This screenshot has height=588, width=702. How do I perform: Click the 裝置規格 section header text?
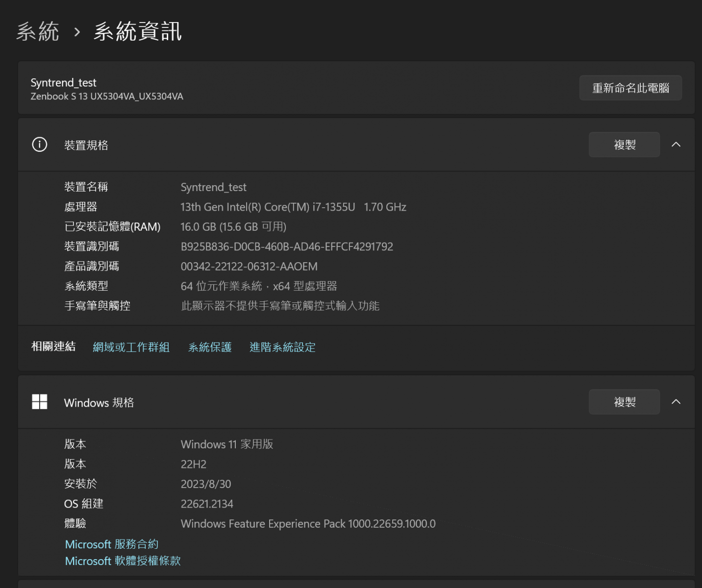[x=86, y=145]
